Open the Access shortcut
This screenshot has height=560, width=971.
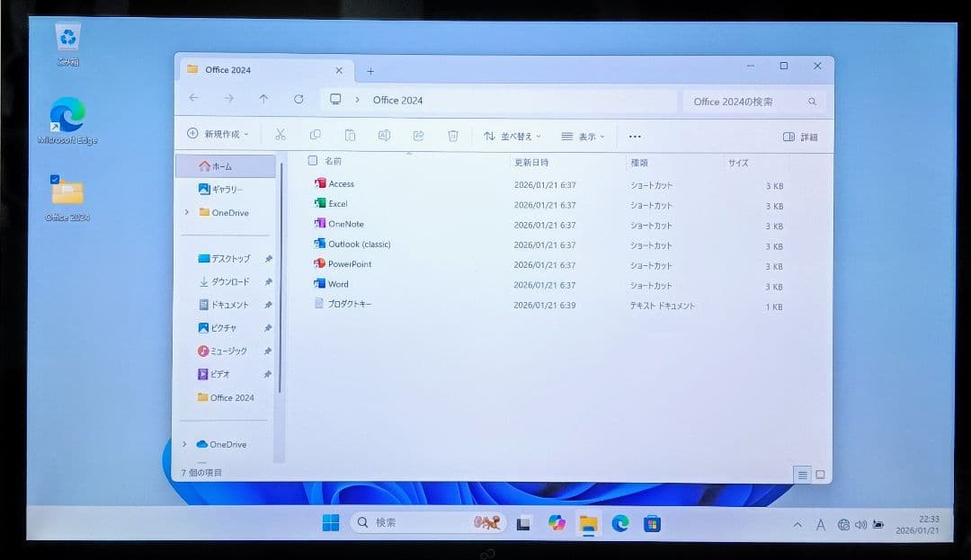tap(340, 183)
